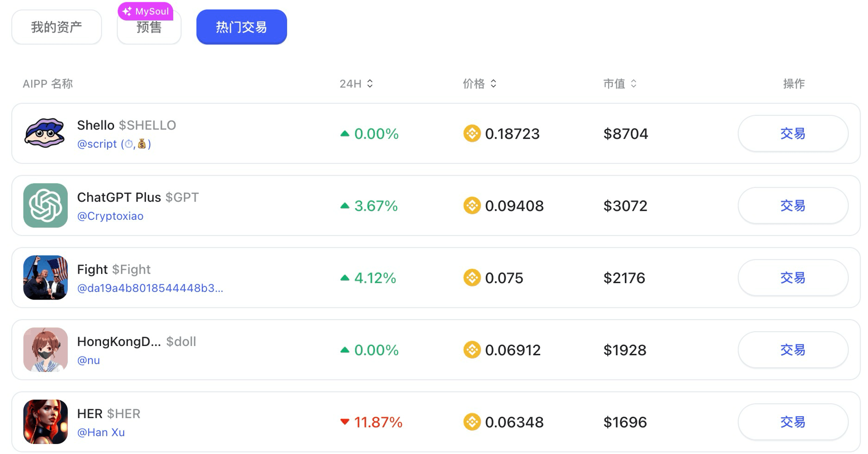Click the $1696 market cap value
This screenshot has height=454, width=868.
point(625,422)
